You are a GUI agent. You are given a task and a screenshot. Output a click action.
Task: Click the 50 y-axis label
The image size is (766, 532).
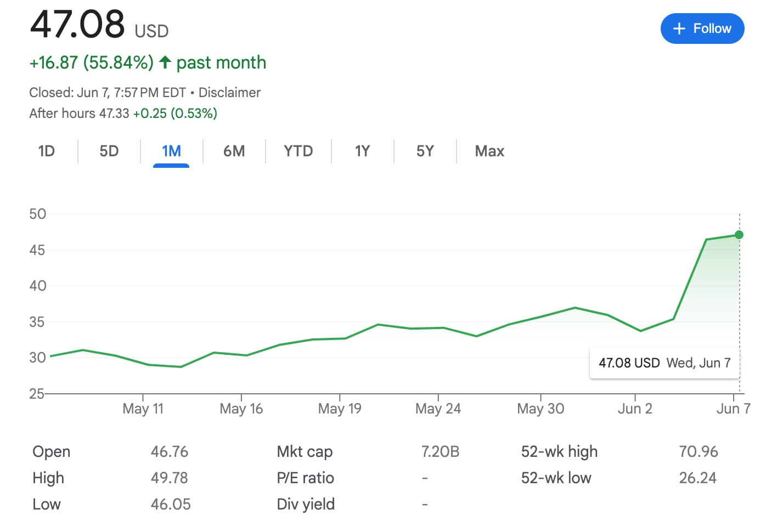38,214
